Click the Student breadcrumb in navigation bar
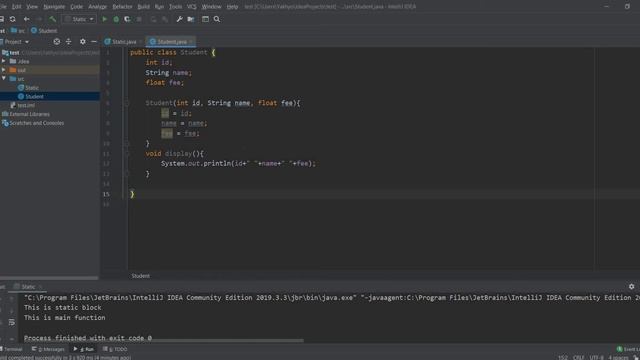The image size is (640, 360). tap(44, 31)
